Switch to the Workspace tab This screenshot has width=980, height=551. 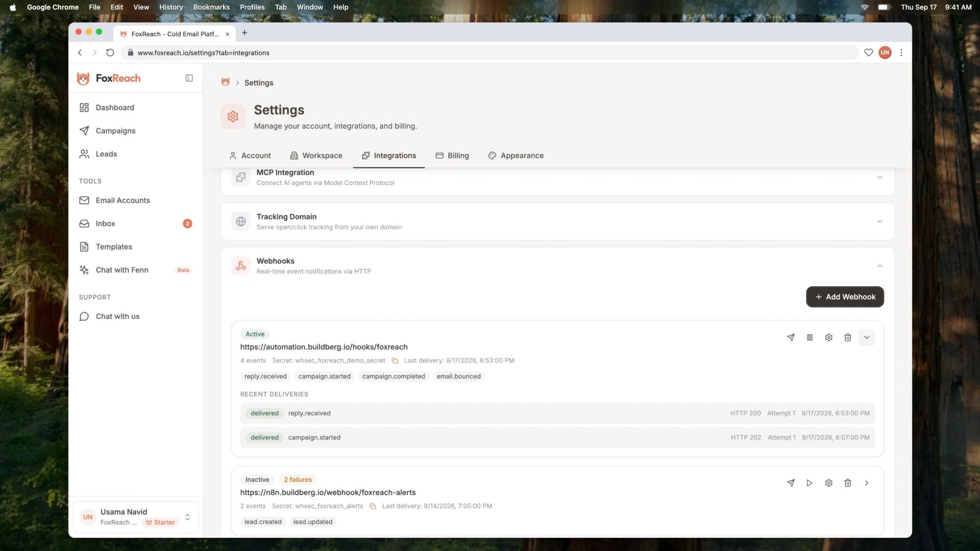316,155
